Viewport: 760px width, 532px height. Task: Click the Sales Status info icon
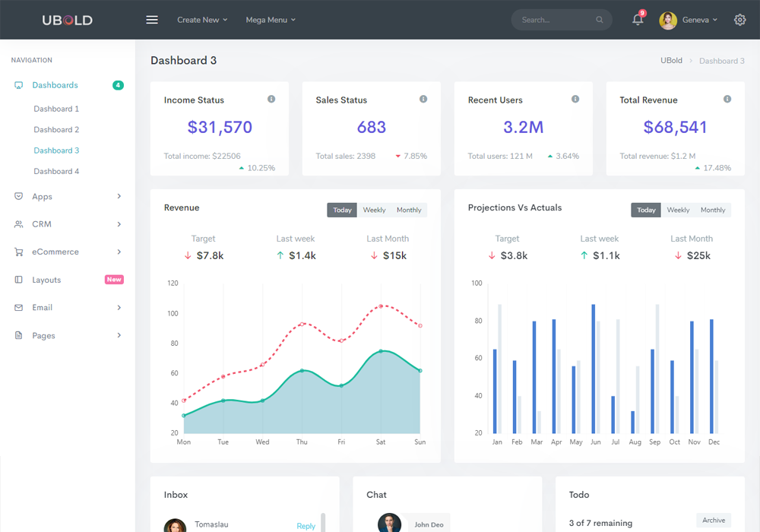[423, 100]
